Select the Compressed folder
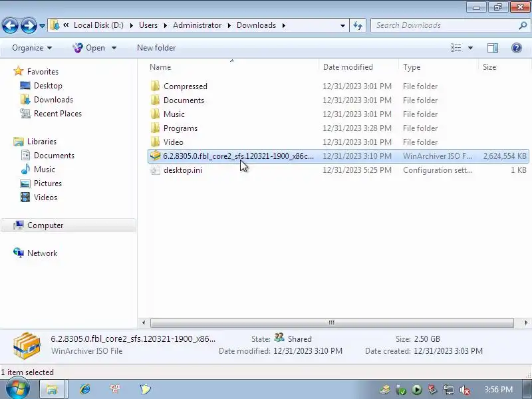532x399 pixels. coord(186,86)
